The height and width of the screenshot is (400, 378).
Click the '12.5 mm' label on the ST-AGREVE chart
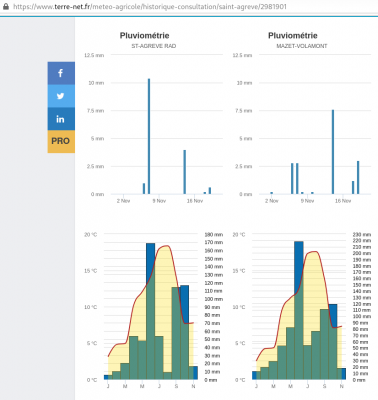point(94,55)
